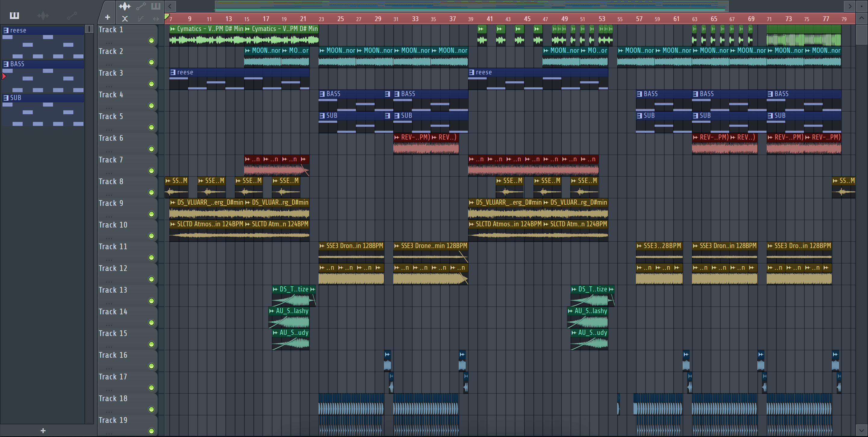868x437 pixels.
Task: Select first DS_T..tize clip on Track 13
Action: (x=291, y=296)
